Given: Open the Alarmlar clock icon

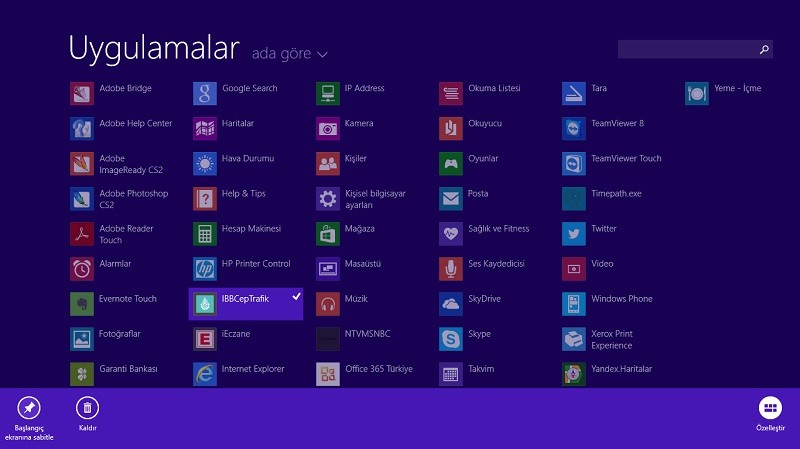Looking at the screenshot, I should click(82, 269).
